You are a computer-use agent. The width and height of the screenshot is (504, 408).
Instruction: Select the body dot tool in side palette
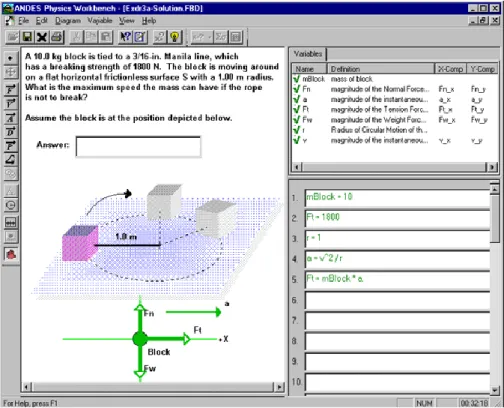point(10,58)
